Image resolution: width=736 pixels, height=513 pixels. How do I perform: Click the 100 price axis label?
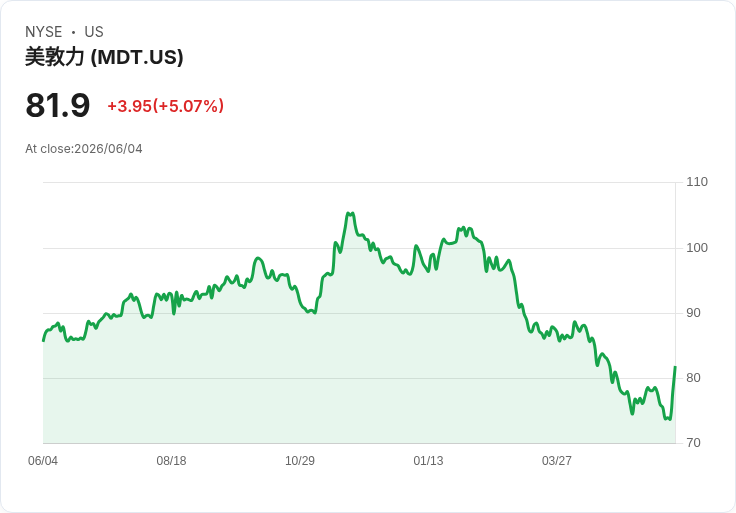tap(697, 248)
